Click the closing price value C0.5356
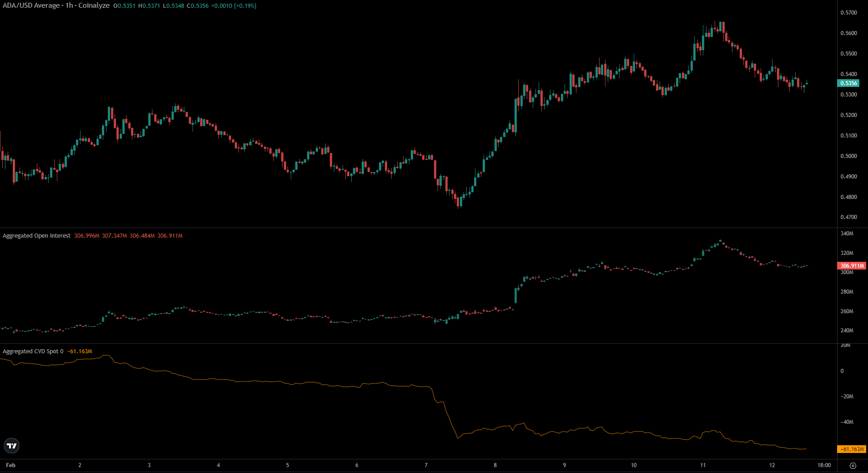 click(197, 6)
